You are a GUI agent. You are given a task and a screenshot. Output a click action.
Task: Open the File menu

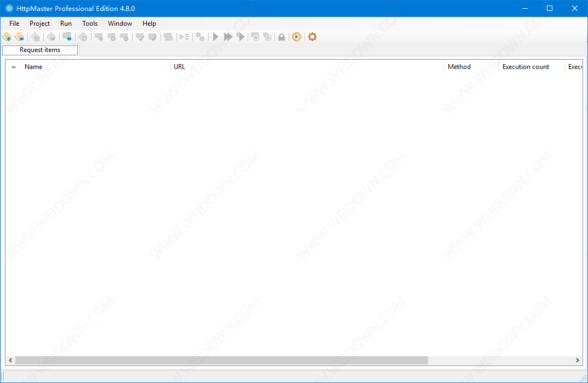14,23
